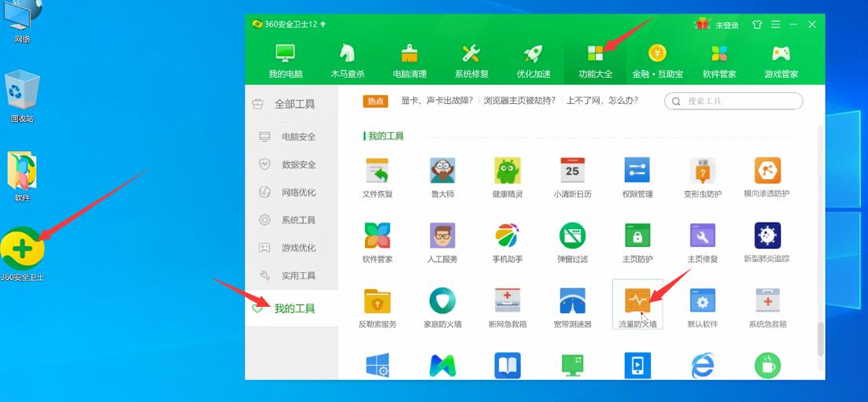This screenshot has height=402, width=868.
Task: Select the 网络 desktop icon
Action: click(x=22, y=22)
